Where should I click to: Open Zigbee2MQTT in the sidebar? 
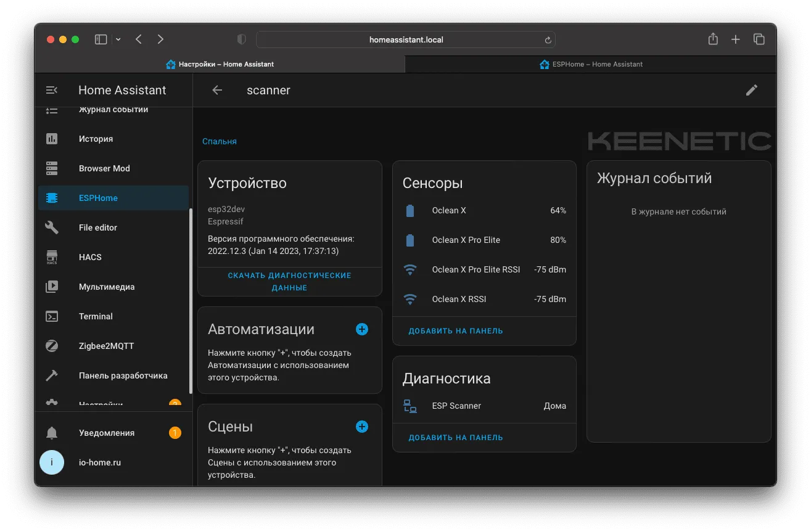coord(113,346)
